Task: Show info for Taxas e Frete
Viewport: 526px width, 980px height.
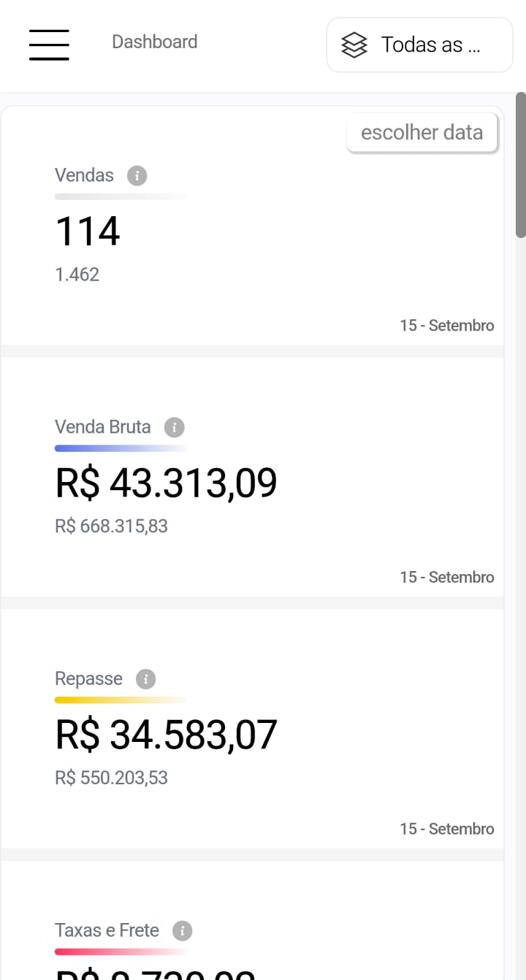Action: pos(182,931)
